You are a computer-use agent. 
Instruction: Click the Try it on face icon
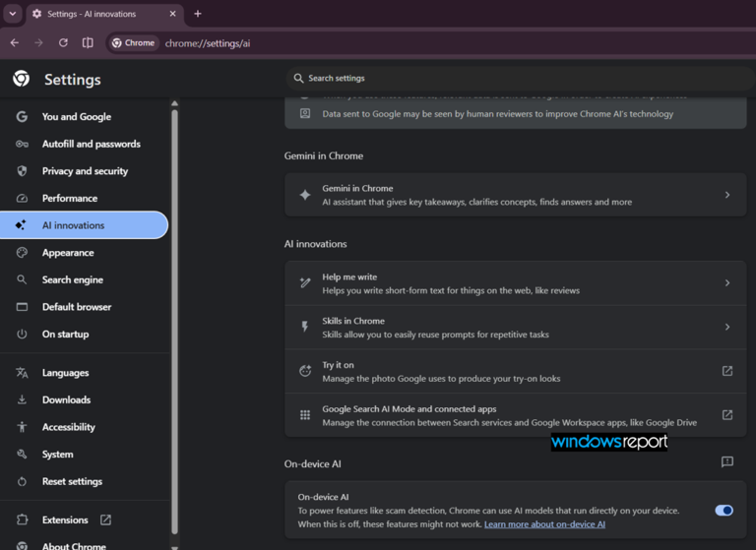point(305,371)
